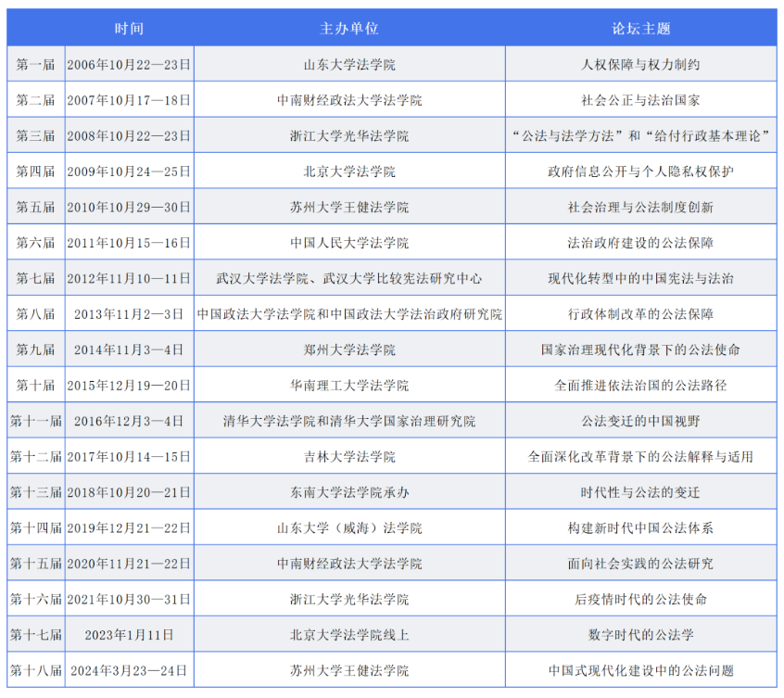
Task: Click the 时间 column header
Action: tap(129, 29)
